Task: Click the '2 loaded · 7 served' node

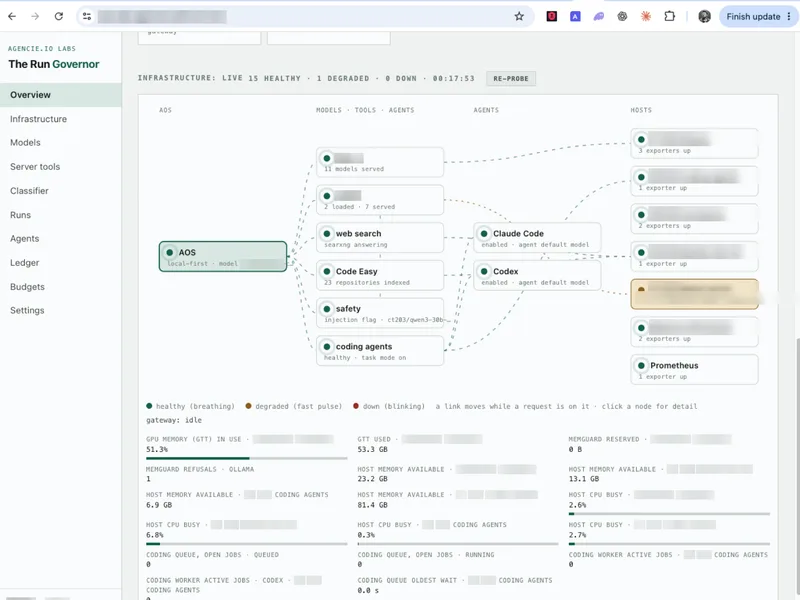Action: tap(380, 200)
